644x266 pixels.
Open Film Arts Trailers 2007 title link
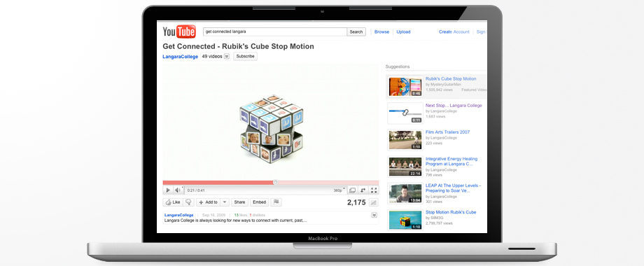pyautogui.click(x=448, y=132)
